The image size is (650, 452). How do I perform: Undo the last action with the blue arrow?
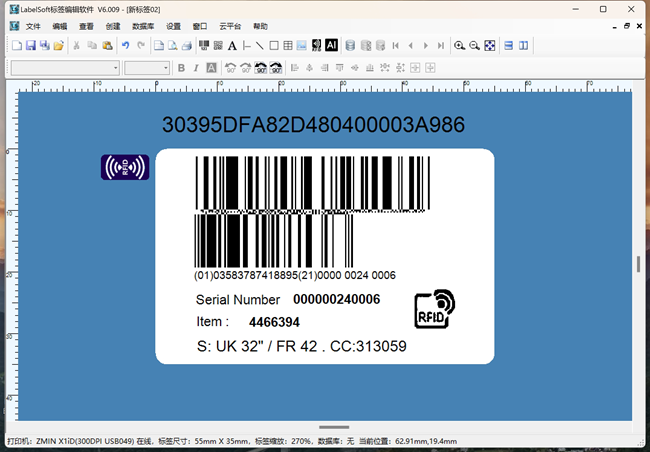(126, 46)
